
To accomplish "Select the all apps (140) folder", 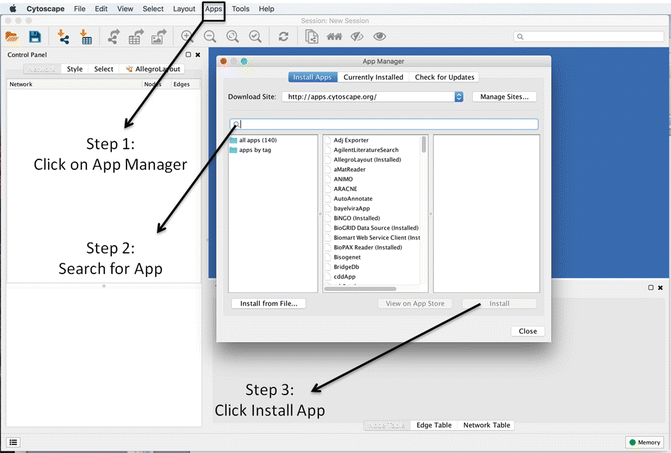I will coord(253,140).
